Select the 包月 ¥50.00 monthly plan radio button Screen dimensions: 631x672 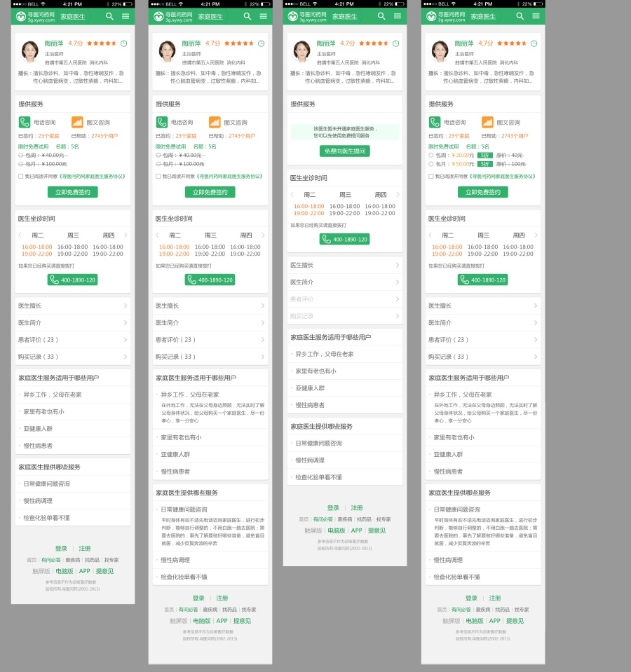431,163
